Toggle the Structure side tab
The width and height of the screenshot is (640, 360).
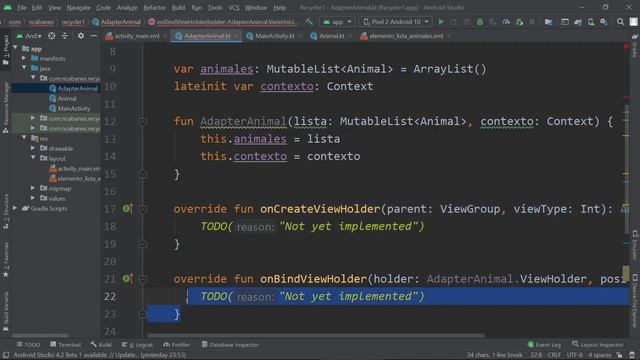click(x=5, y=211)
